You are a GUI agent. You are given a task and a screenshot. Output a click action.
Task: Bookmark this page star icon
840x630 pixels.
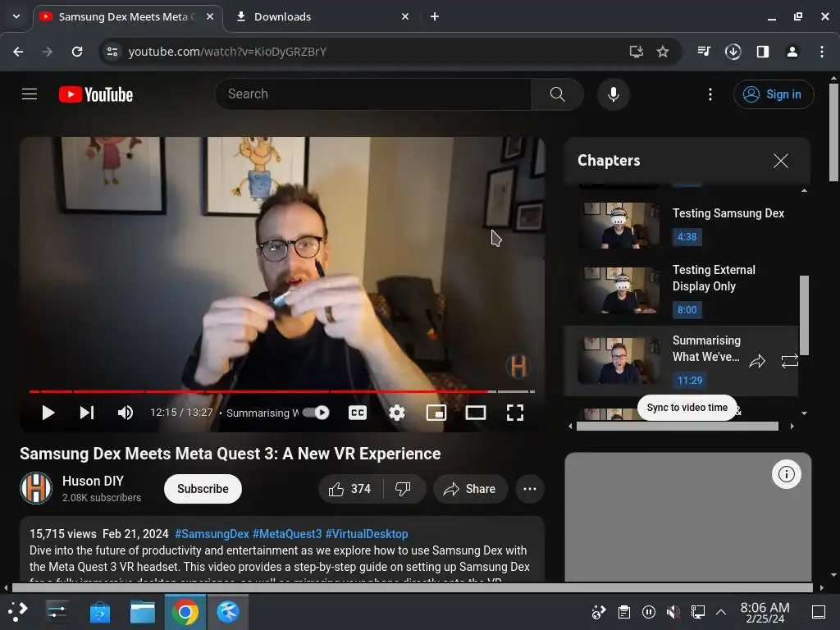[663, 52]
